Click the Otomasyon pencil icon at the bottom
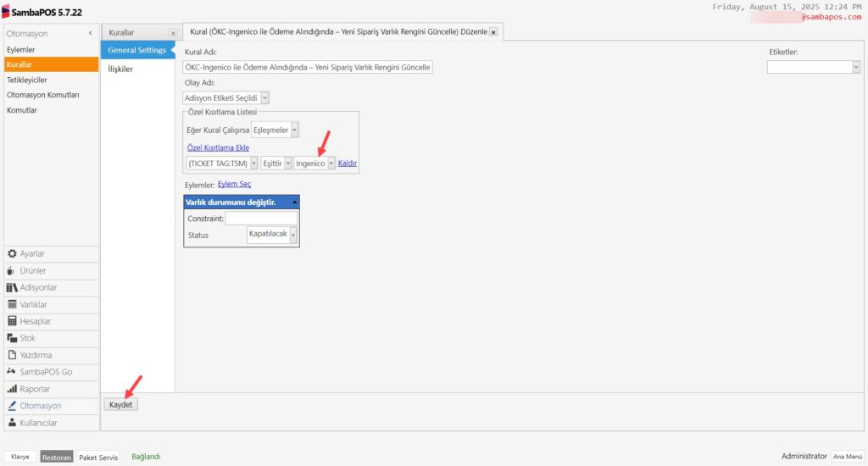This screenshot has height=466, width=868. (12, 406)
